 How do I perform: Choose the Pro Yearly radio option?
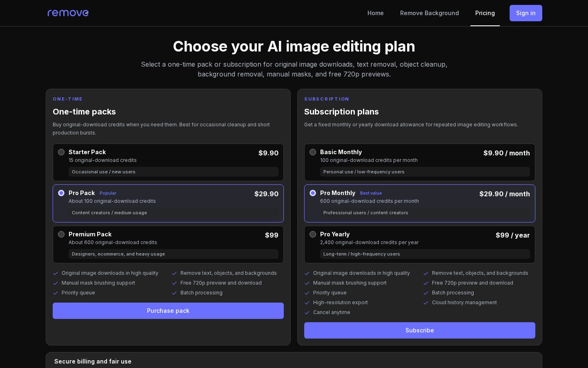[313, 234]
